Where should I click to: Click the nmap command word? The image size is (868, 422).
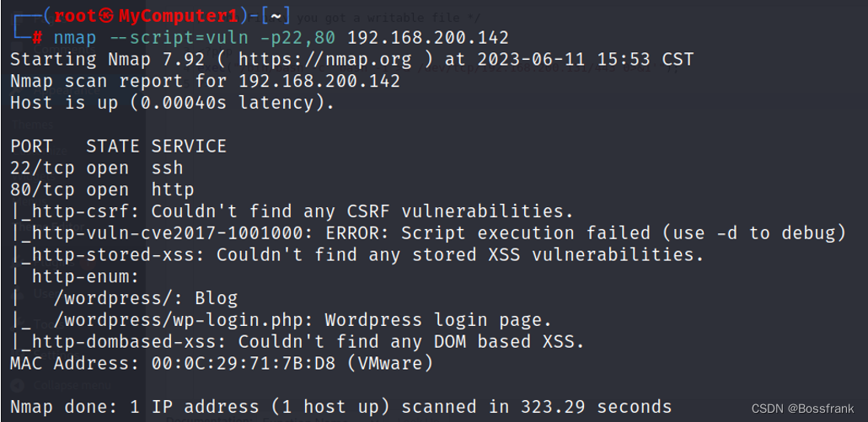75,38
